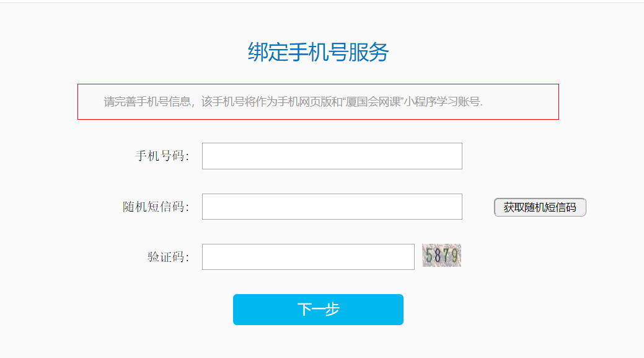Select the 验证码 entry field
Image resolution: width=644 pixels, height=358 pixels.
click(308, 257)
